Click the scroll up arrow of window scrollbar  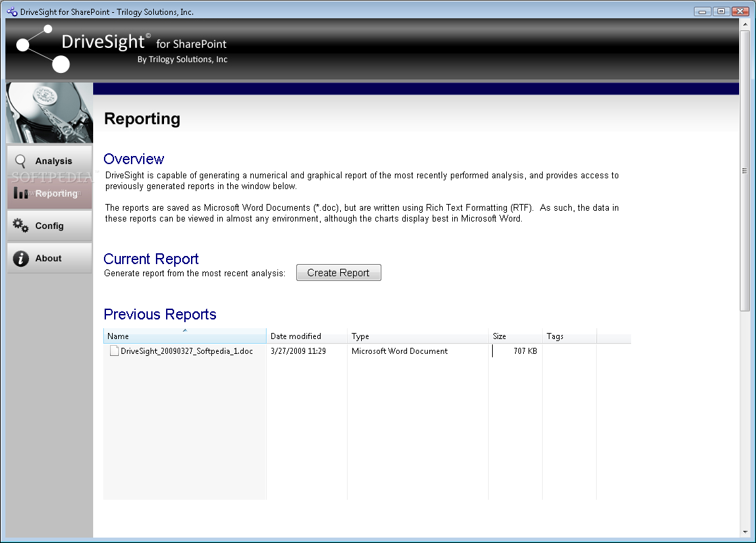point(745,24)
